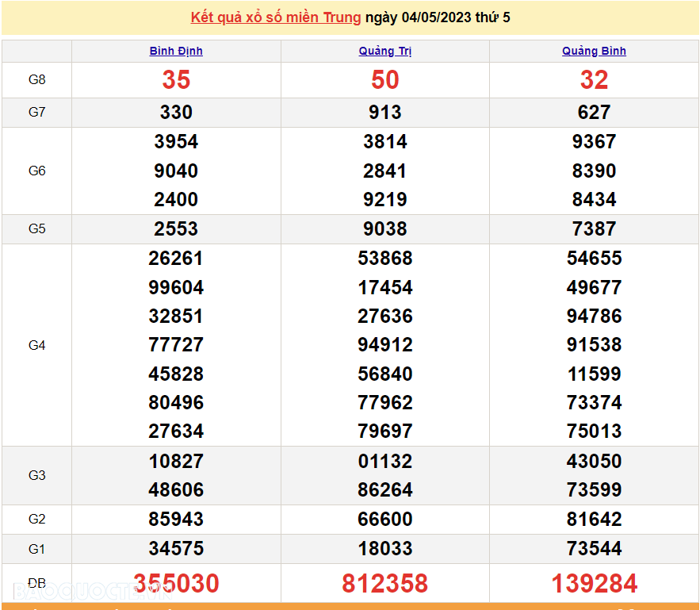The height and width of the screenshot is (610, 700).
Task: Select the G8 row label
Action: coord(36,79)
